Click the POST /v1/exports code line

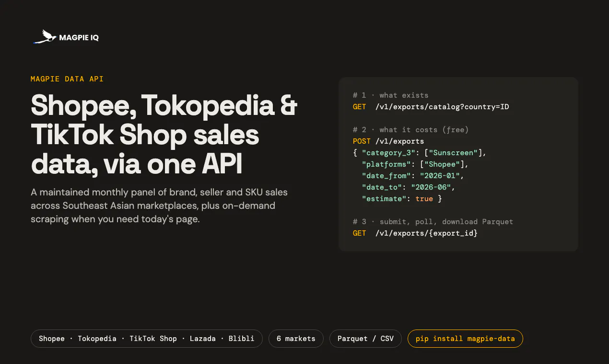tap(388, 141)
